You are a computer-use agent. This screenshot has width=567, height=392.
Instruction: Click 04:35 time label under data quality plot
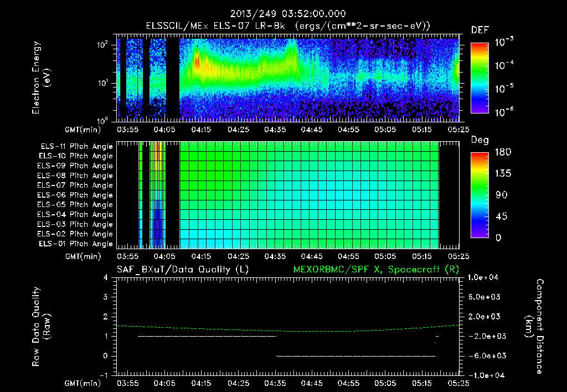[x=275, y=383]
